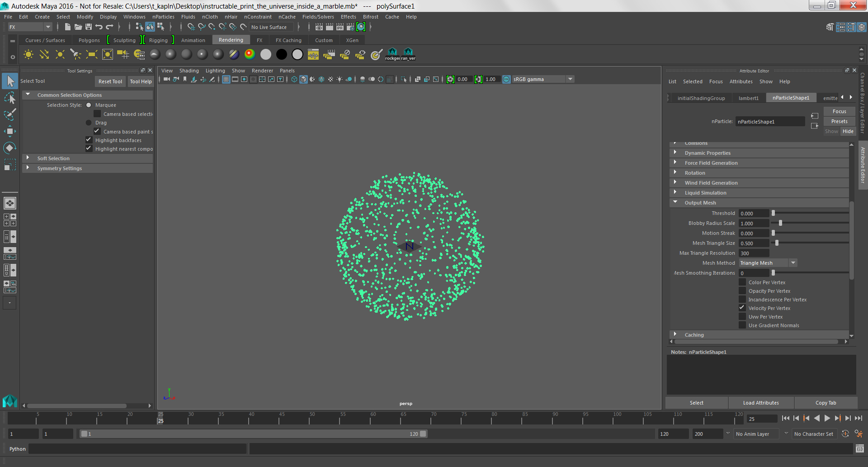Viewport: 868px width, 467px height.
Task: Enable Use Gradient Normals
Action: [742, 325]
